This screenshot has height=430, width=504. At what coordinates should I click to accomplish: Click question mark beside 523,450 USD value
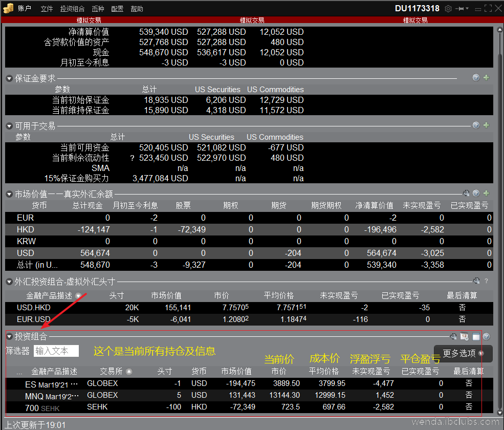tap(132, 158)
